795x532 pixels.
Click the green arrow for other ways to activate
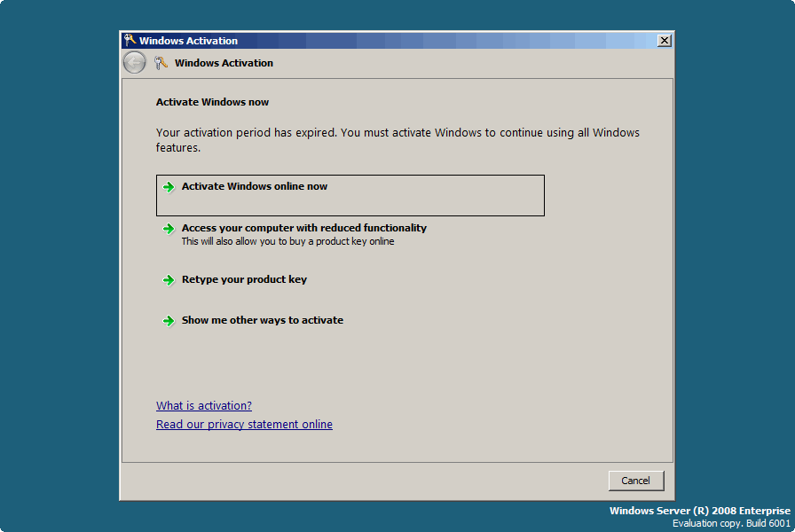(x=169, y=321)
